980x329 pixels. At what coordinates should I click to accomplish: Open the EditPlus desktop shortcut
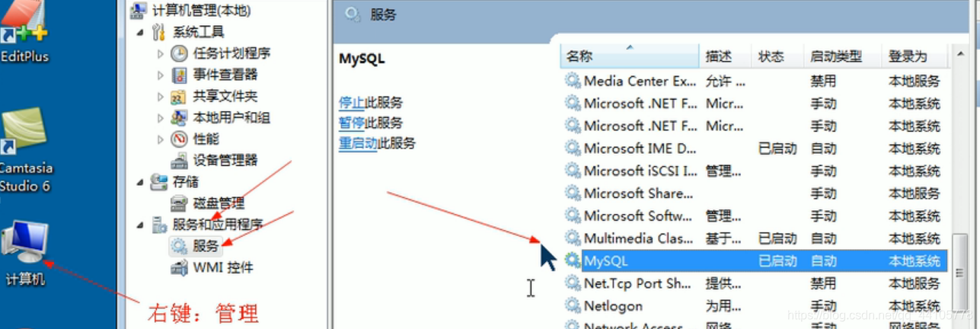point(23,30)
